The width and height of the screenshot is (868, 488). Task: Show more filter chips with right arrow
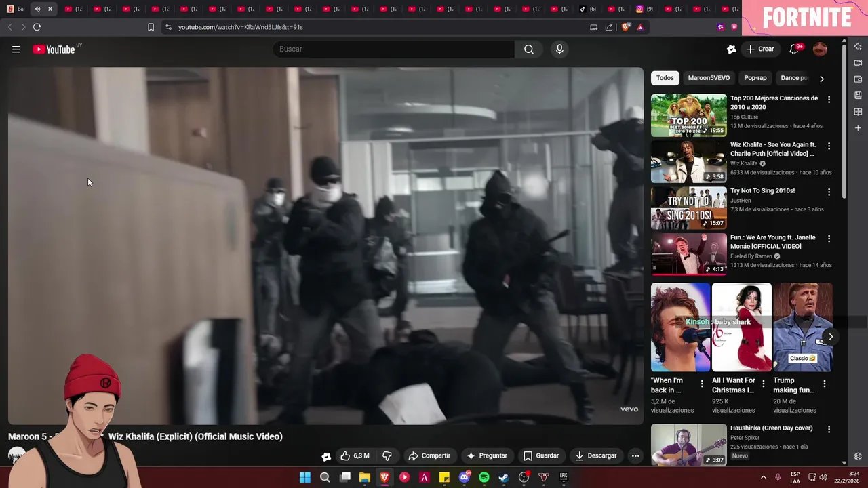pos(822,79)
